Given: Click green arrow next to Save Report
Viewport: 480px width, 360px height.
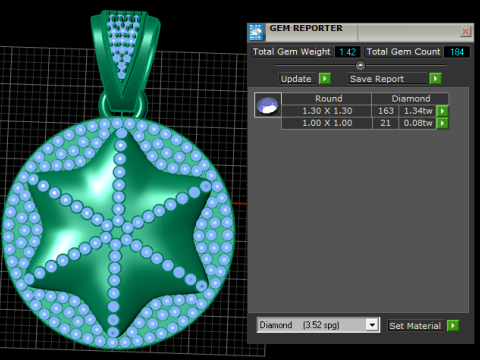Looking at the screenshot, I should pos(435,79).
